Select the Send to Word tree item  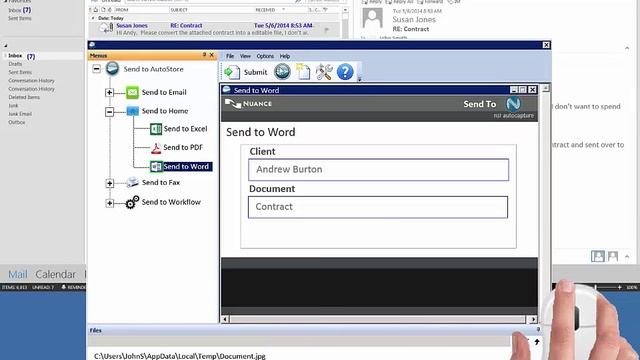(187, 167)
